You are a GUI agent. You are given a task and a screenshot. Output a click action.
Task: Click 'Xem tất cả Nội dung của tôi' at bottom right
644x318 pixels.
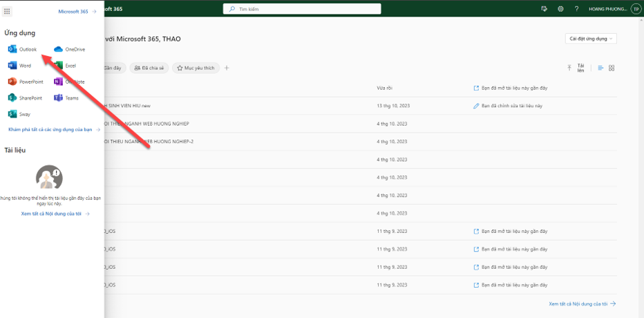(x=583, y=304)
